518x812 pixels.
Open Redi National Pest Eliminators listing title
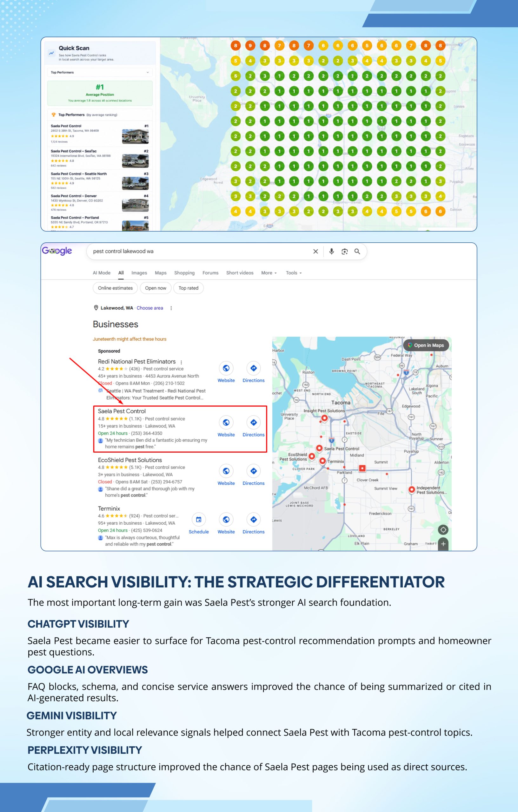[137, 362]
